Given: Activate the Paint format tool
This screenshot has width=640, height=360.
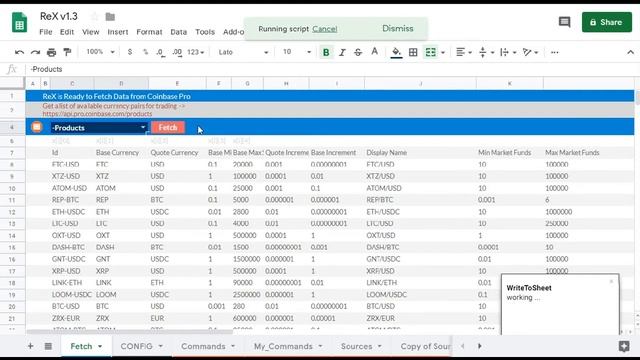Looking at the screenshot, I should coord(67,52).
